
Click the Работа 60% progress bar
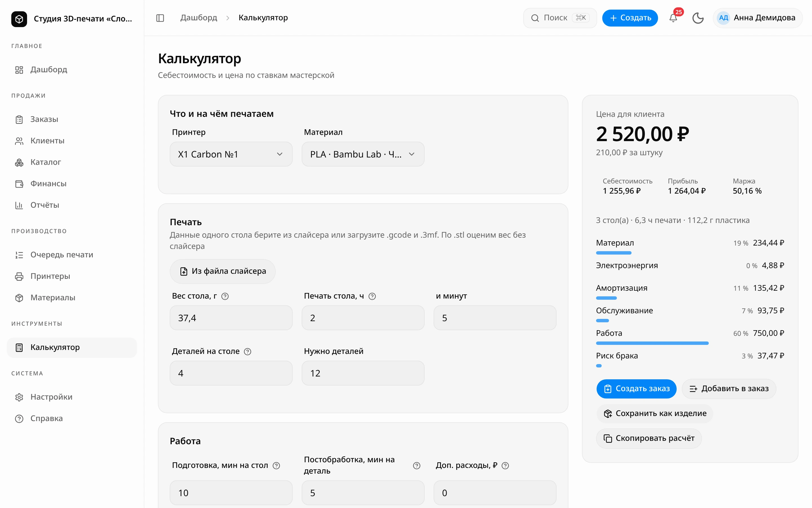(x=652, y=343)
